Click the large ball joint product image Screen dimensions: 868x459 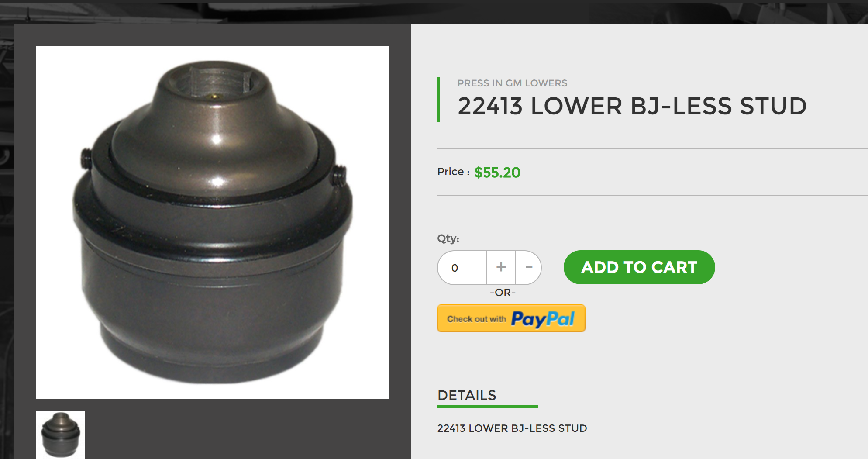[213, 223]
